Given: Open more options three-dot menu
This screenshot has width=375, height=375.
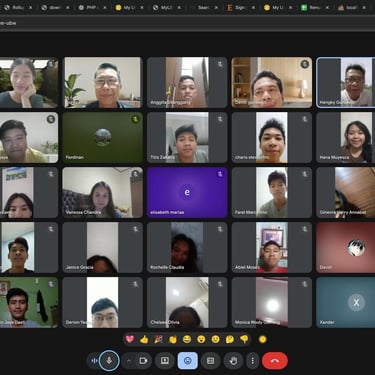Looking at the screenshot, I should coord(253,361).
